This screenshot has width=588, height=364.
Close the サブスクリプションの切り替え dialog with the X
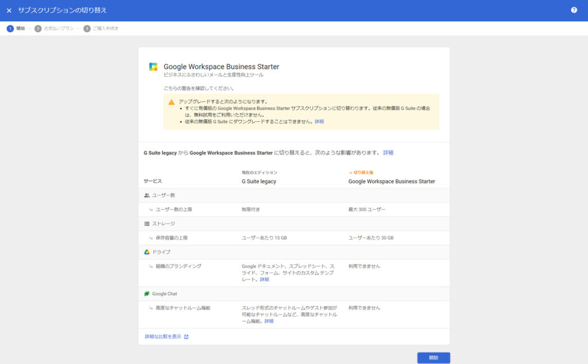pos(9,10)
